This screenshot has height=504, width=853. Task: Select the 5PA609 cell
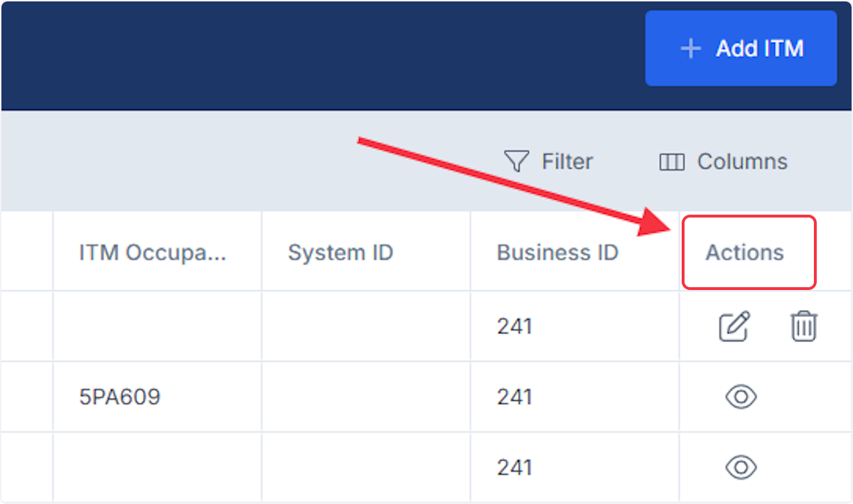coord(157,397)
